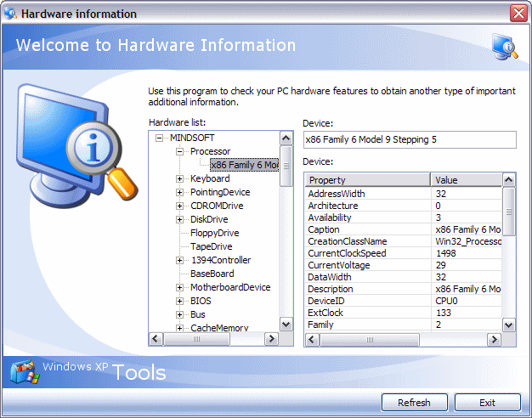Select the CreationClassName property row
The image size is (532, 418).
[404, 241]
